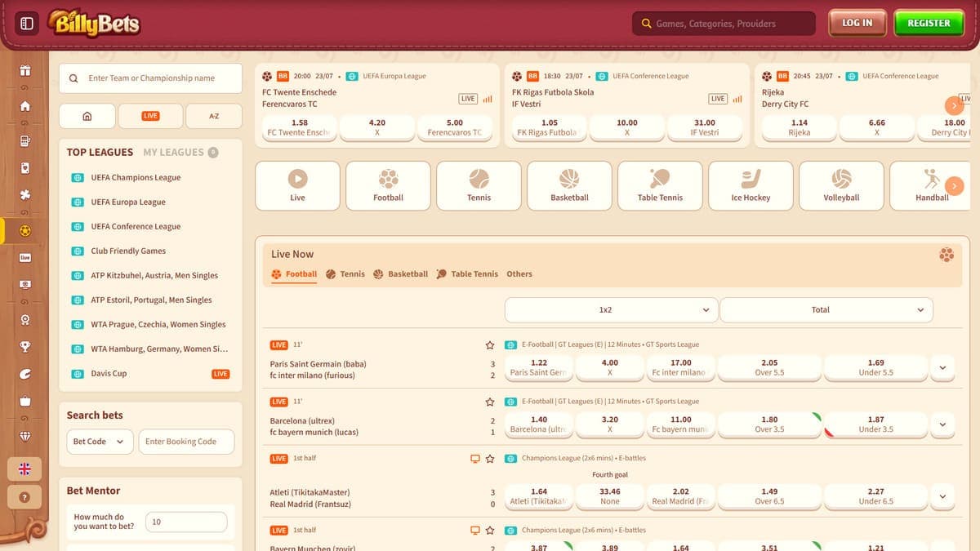
Task: Open the diamond VIP icon in sidebar
Action: pyautogui.click(x=25, y=435)
